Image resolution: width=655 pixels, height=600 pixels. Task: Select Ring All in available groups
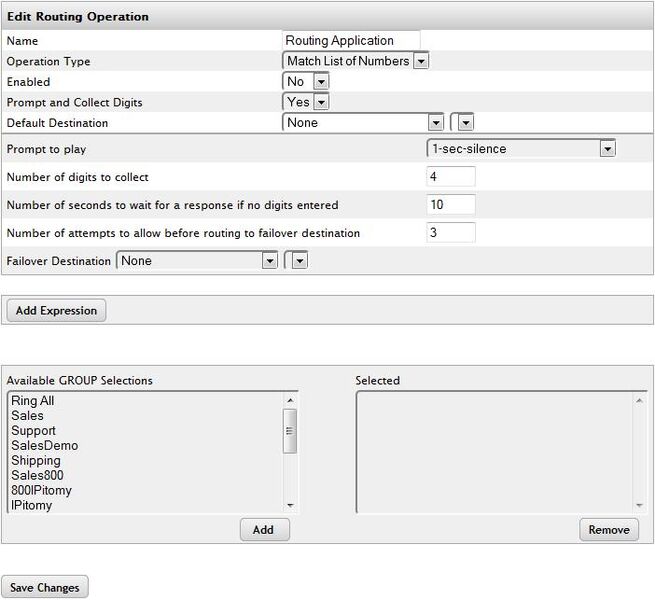point(32,401)
